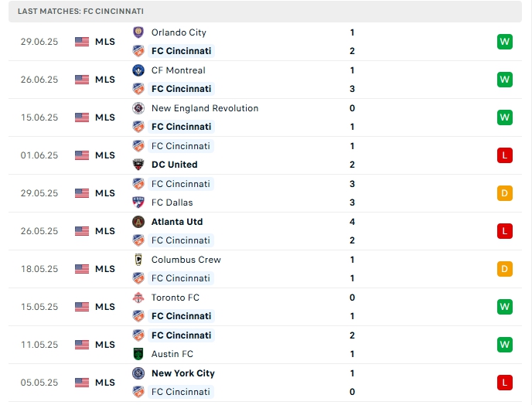Screen dimensions: 532x405
Task: Select the MLS league label for 15.06.25
Action: click(105, 117)
